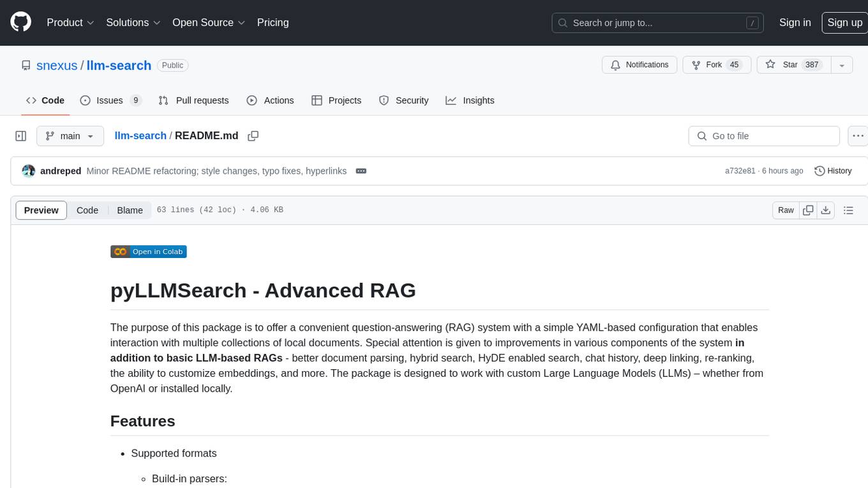
Task: Go to the Pull requests tab
Action: [193, 100]
